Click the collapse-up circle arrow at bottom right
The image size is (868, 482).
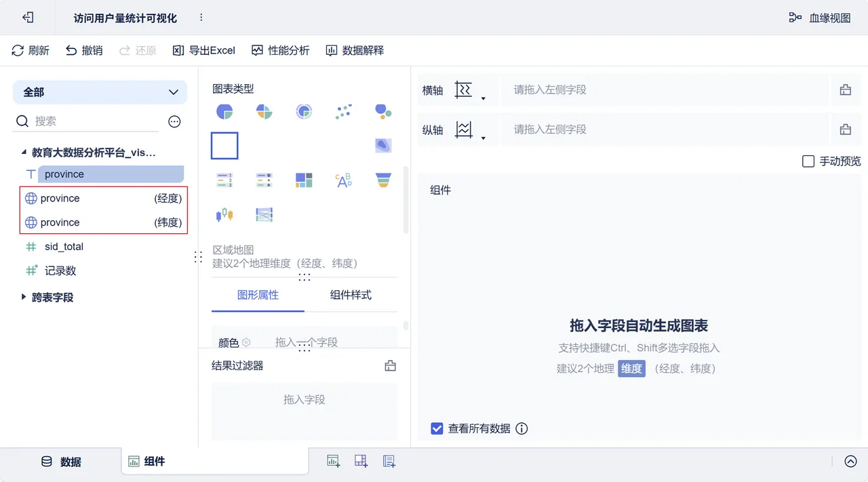tap(850, 461)
